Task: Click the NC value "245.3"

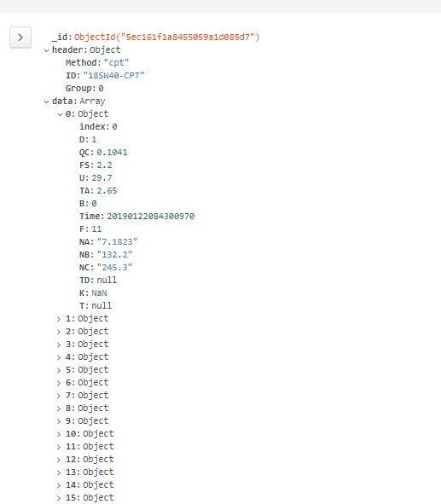Action: [115, 268]
